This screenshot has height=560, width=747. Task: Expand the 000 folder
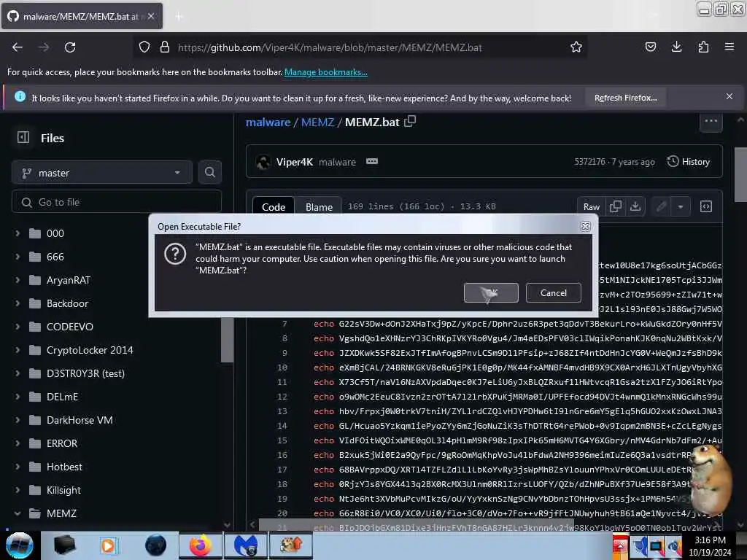click(18, 233)
